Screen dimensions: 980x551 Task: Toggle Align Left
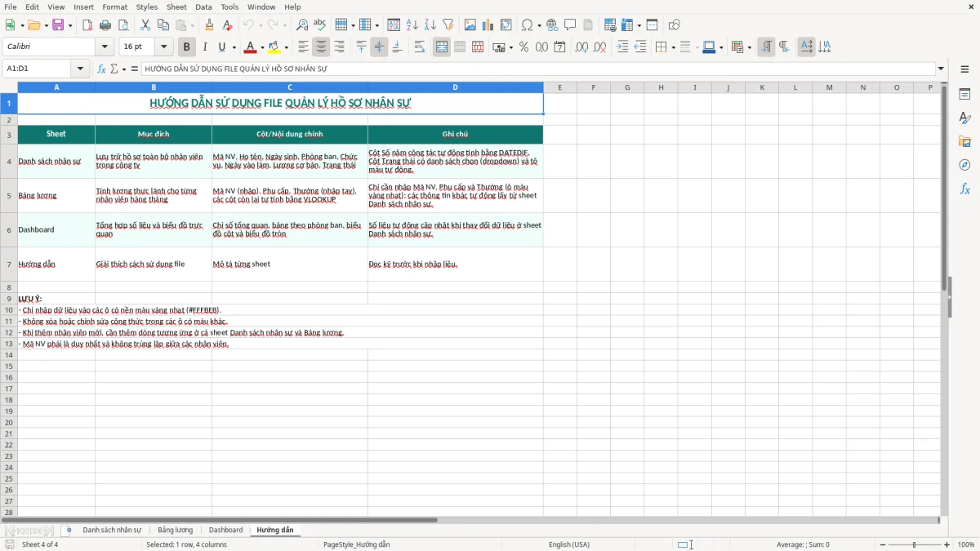tap(303, 47)
